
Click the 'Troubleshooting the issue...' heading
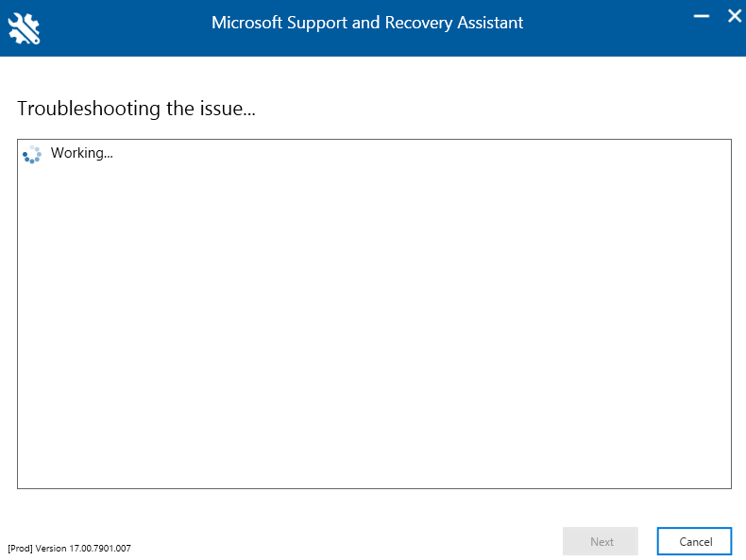pos(137,109)
